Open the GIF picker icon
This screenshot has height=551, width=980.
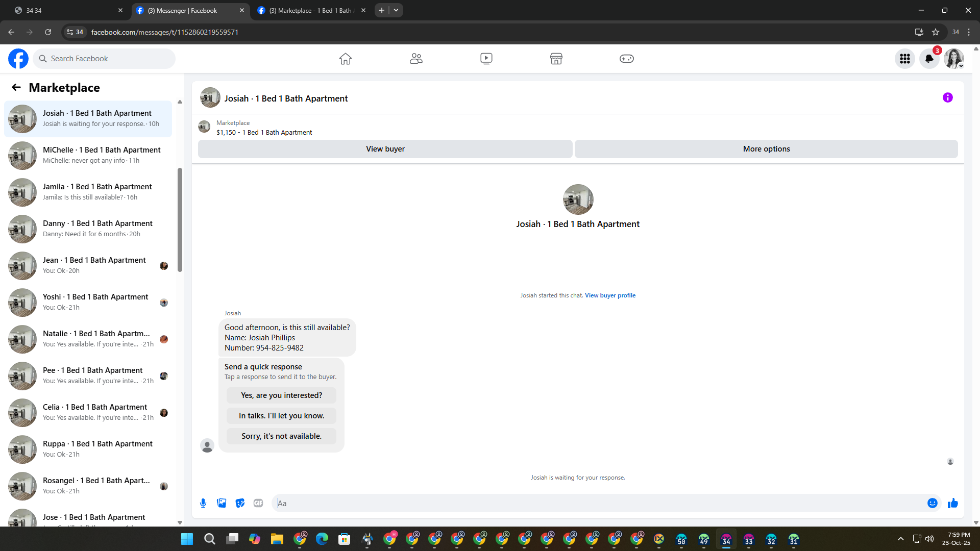pyautogui.click(x=258, y=503)
